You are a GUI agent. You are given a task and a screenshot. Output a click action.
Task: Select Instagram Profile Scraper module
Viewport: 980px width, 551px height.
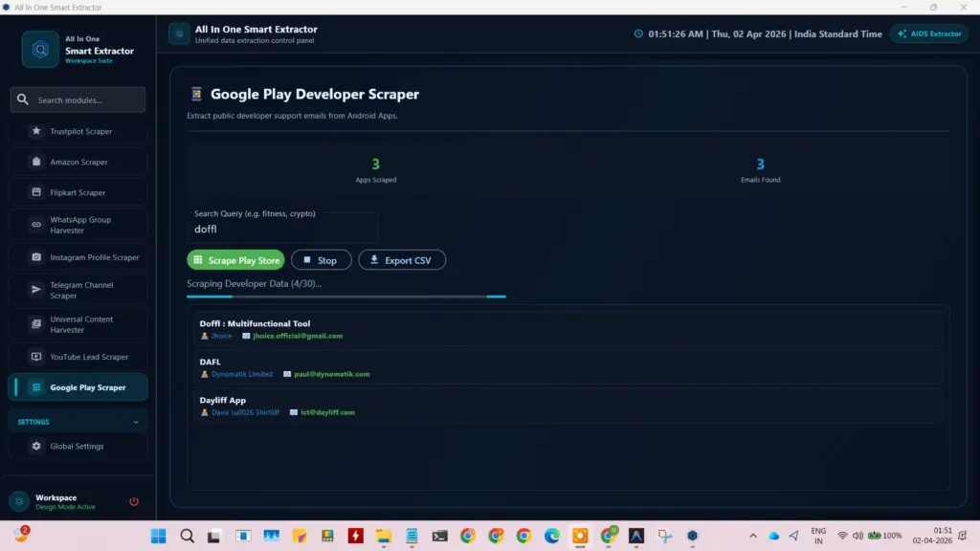[x=78, y=257]
